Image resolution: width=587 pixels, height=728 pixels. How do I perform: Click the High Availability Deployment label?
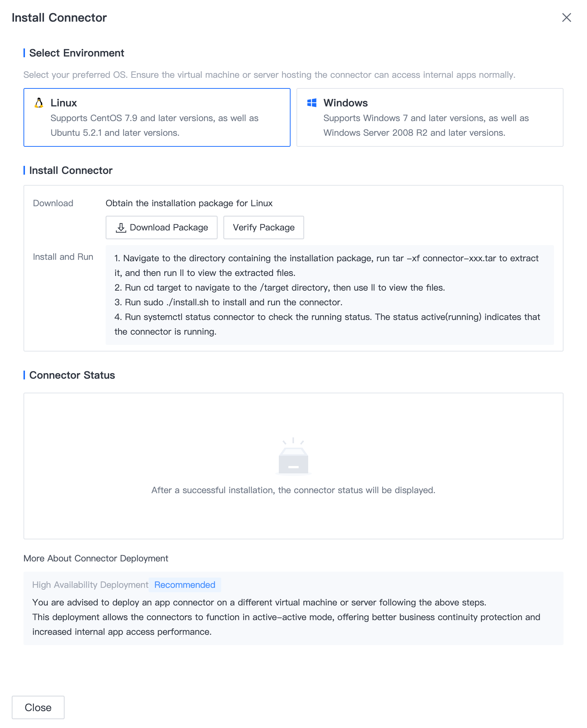[90, 585]
